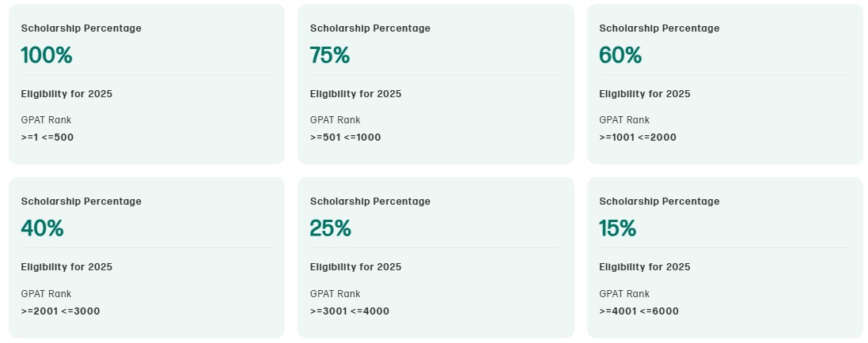Image resolution: width=868 pixels, height=343 pixels.
Task: Click rank range >=2001 <=3000
Action: [x=60, y=311]
